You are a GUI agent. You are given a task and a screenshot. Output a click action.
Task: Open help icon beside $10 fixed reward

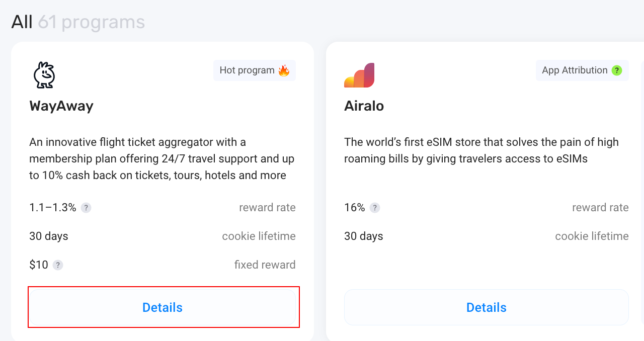58,265
